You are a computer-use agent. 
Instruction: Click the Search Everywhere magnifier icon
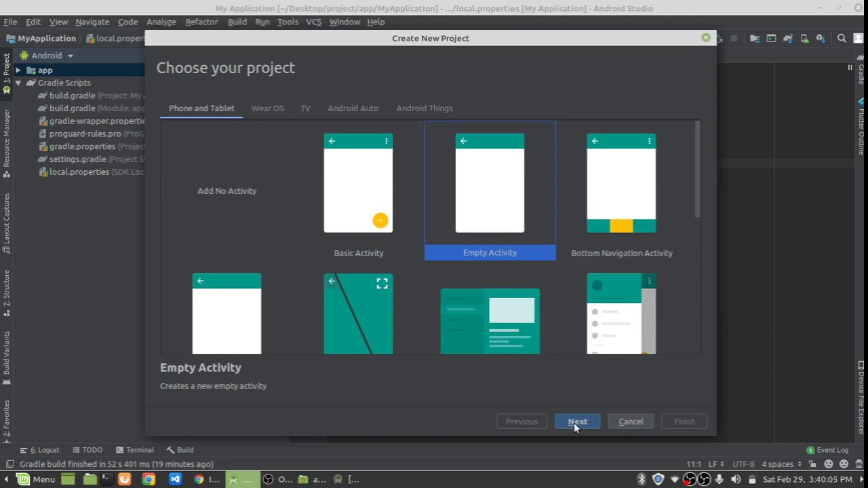pos(842,39)
